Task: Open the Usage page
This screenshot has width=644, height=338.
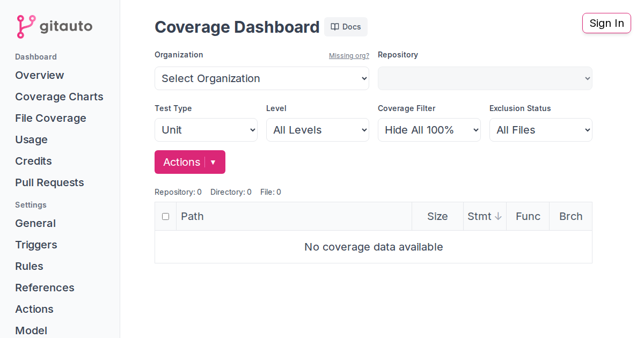Action: click(31, 139)
